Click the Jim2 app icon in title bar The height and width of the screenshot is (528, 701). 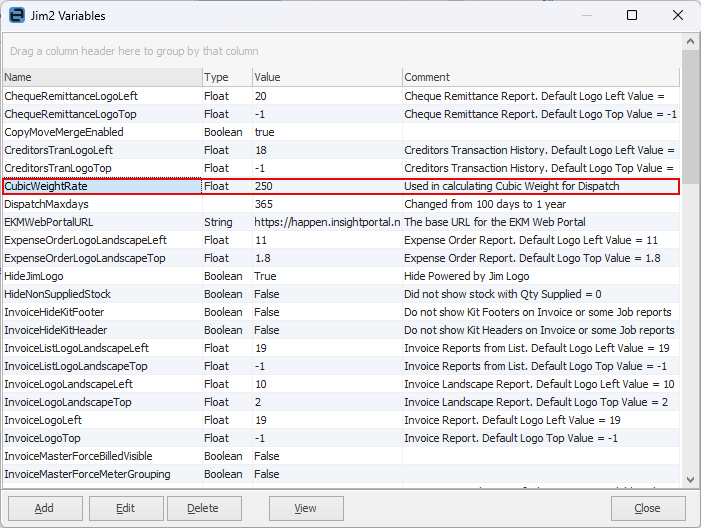coord(17,15)
